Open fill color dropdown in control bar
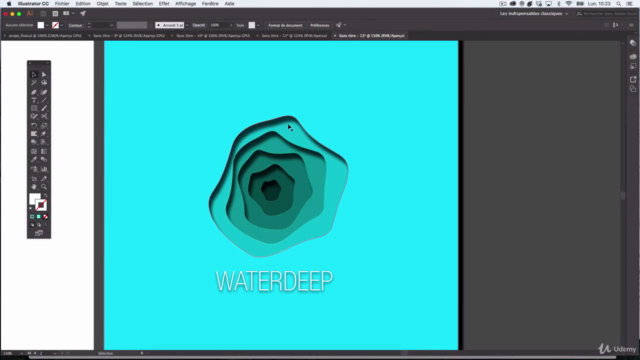 click(47, 25)
